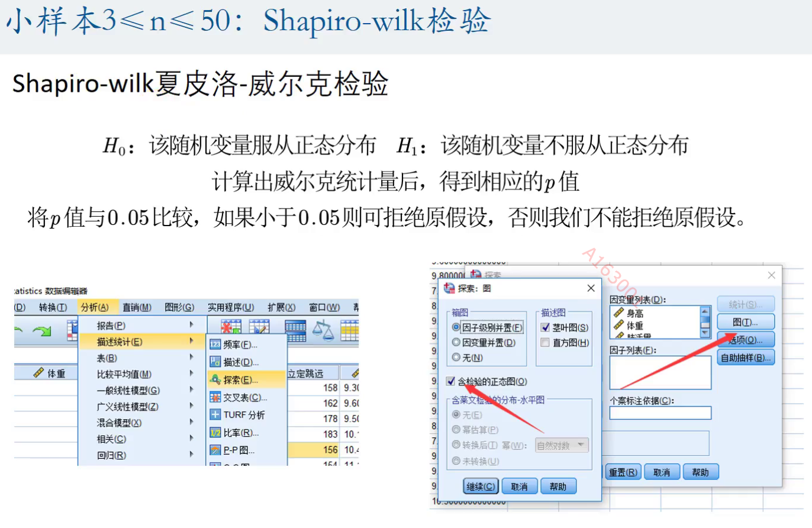The width and height of the screenshot is (812, 528).
Task: Click the green redo arrow toolbar icon
Action: [x=41, y=332]
